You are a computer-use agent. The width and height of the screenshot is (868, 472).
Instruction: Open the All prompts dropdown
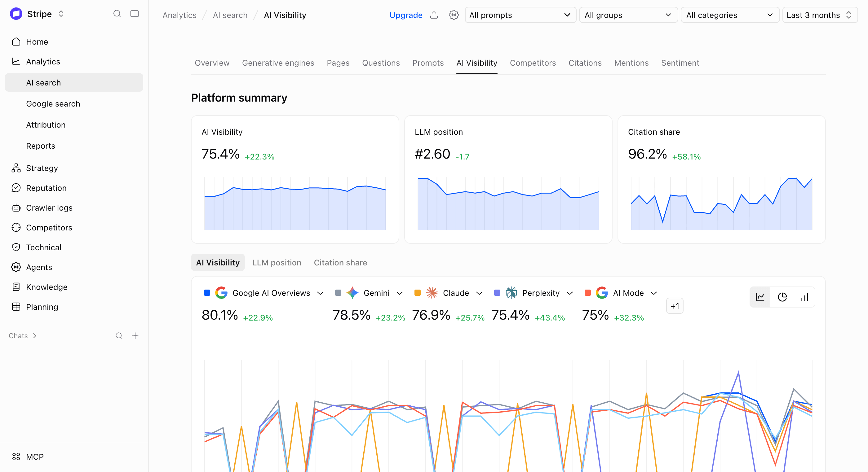click(x=520, y=15)
